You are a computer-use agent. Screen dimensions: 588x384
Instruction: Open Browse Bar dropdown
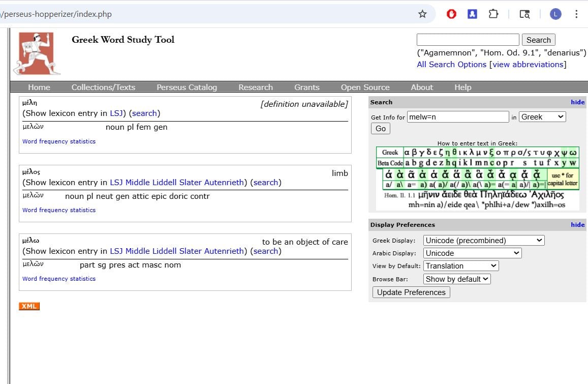pyautogui.click(x=457, y=279)
